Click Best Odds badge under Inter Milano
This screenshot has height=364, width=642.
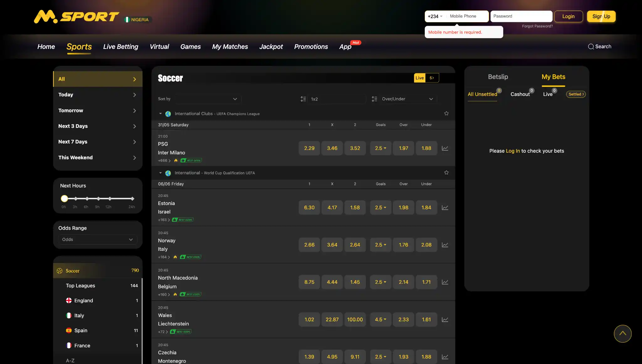tap(191, 161)
